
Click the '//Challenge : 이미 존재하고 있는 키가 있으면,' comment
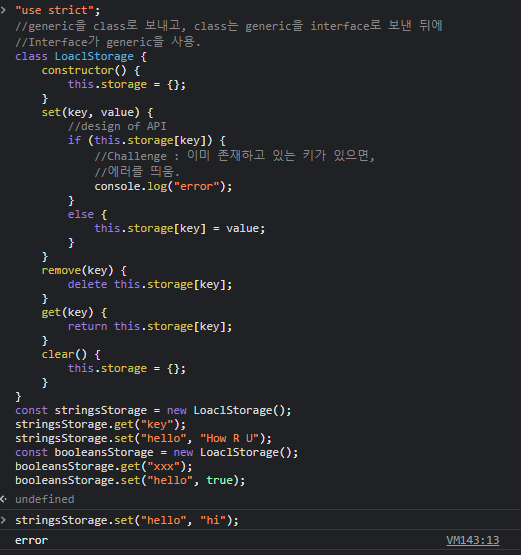[x=234, y=155]
